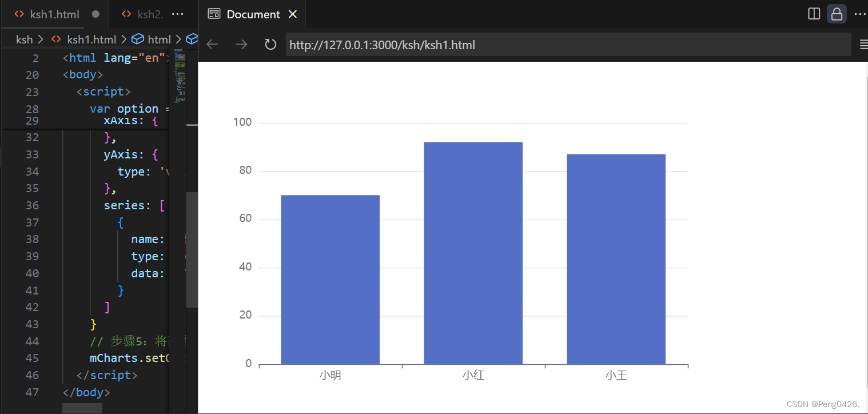Click the forward navigation arrow in the preview
The width and height of the screenshot is (868, 414).
[242, 45]
